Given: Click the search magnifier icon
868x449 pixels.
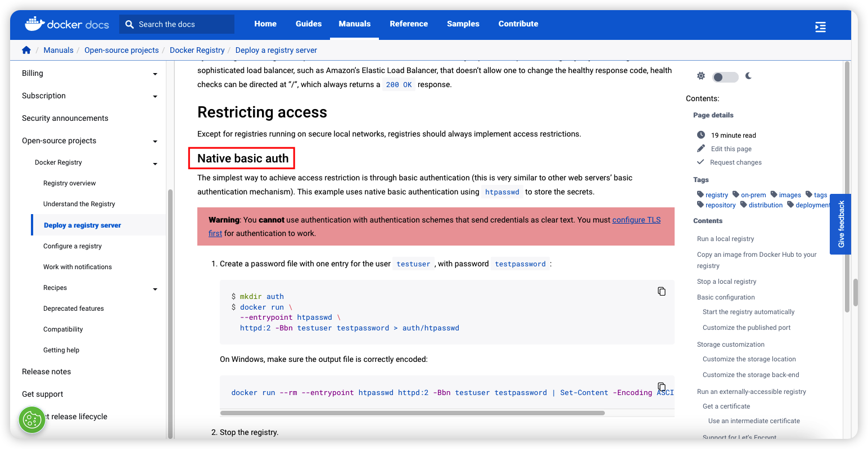Looking at the screenshot, I should (130, 24).
